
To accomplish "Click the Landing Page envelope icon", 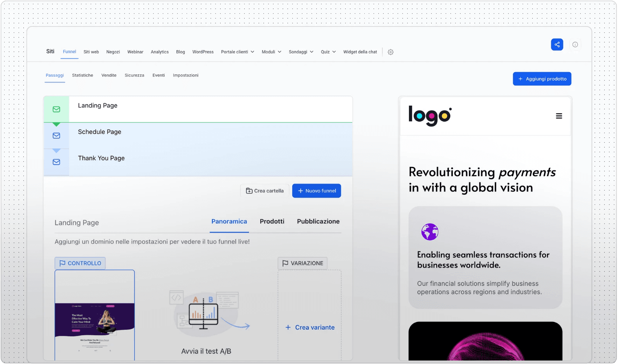I will point(57,110).
